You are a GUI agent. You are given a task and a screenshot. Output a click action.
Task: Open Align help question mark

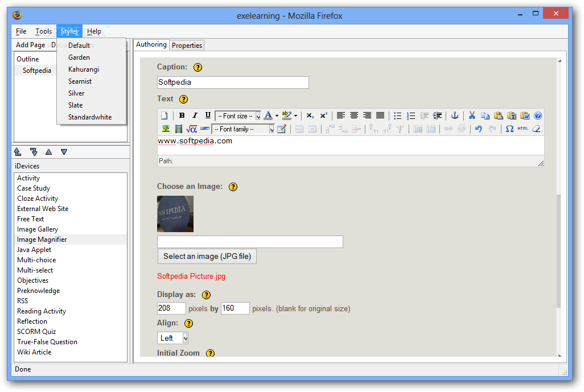click(x=189, y=324)
